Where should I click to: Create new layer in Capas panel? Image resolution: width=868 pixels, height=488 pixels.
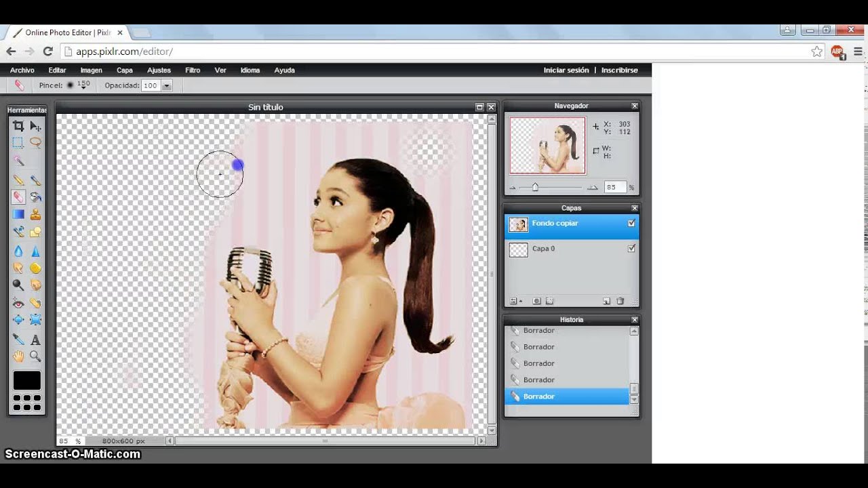point(606,301)
